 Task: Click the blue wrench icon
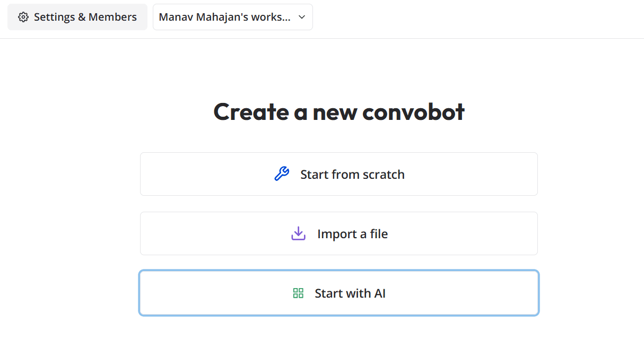pyautogui.click(x=282, y=174)
